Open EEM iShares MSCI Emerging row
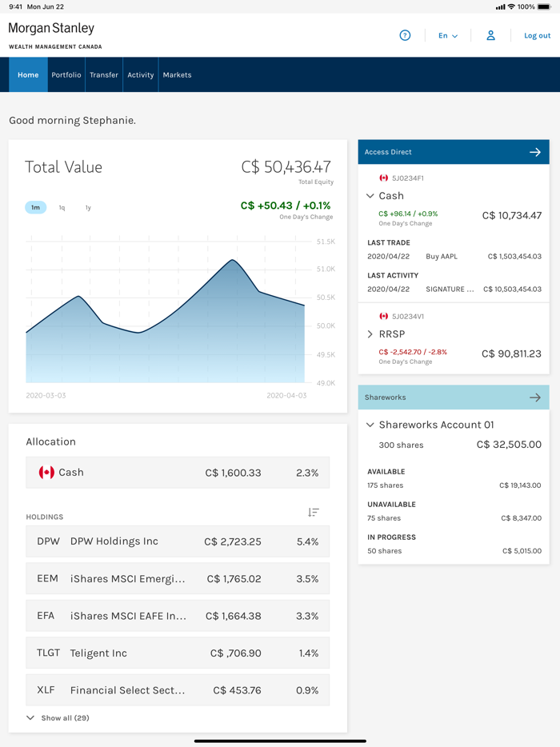560x747 pixels. coord(178,579)
